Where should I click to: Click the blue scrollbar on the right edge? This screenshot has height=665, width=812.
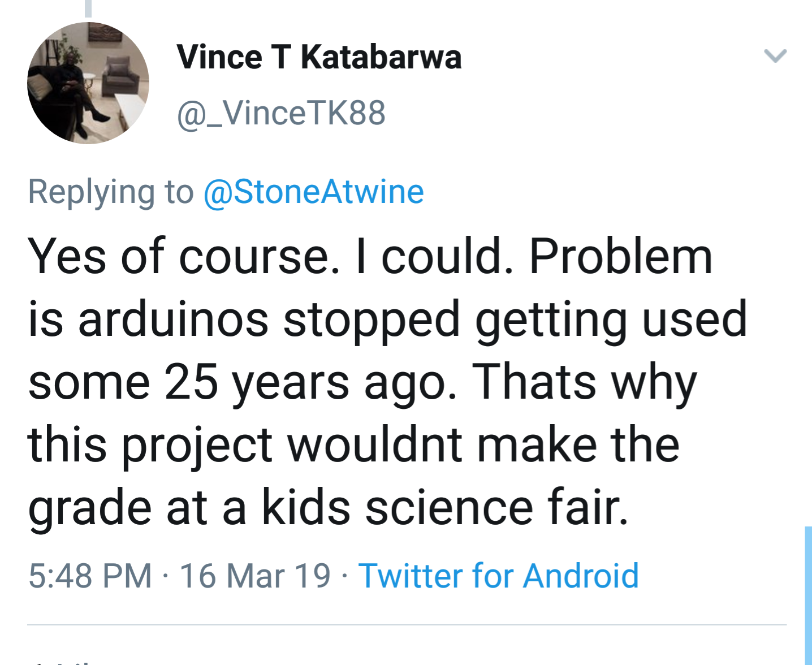pyautogui.click(x=808, y=594)
